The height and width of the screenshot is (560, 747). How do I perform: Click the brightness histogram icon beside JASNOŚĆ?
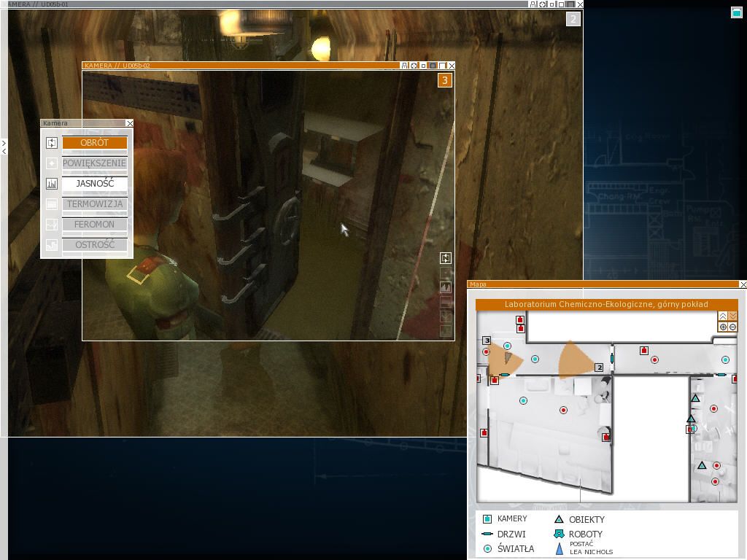(52, 184)
